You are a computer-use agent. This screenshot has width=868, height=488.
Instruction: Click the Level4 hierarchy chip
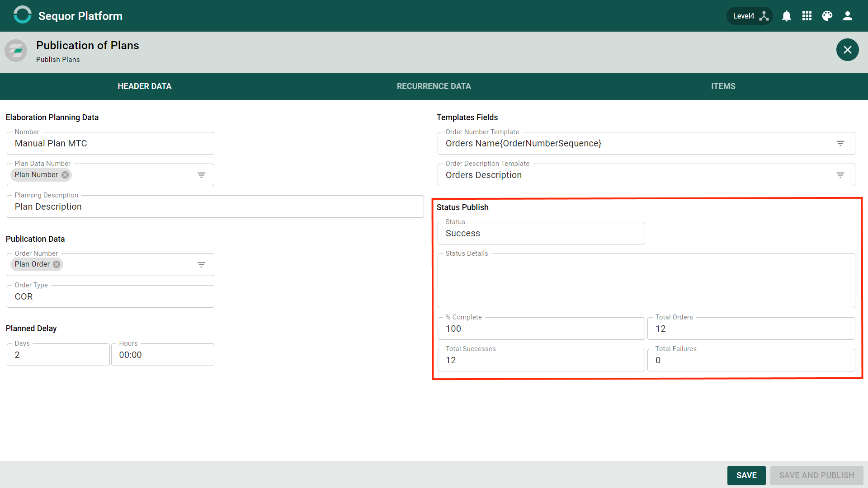[750, 16]
